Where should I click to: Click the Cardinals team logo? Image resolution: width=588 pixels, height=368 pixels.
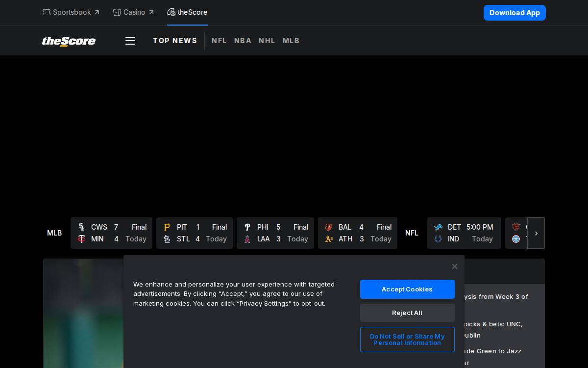[x=167, y=239]
